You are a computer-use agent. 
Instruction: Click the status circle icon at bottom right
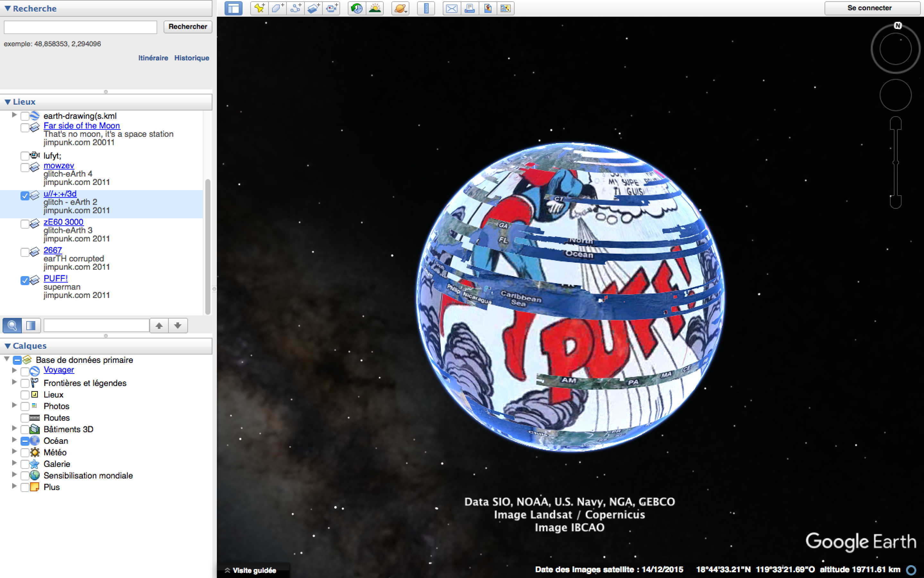point(911,570)
